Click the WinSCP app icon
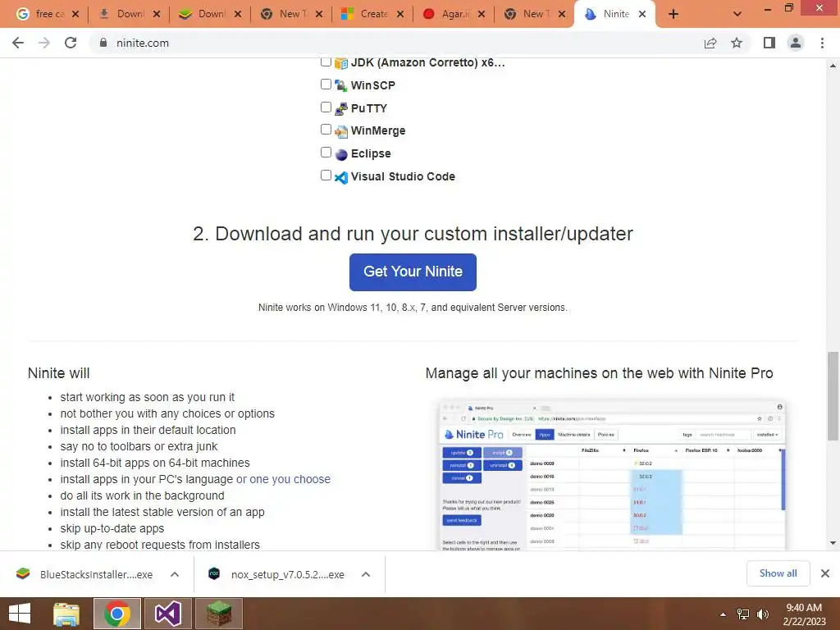 (340, 85)
